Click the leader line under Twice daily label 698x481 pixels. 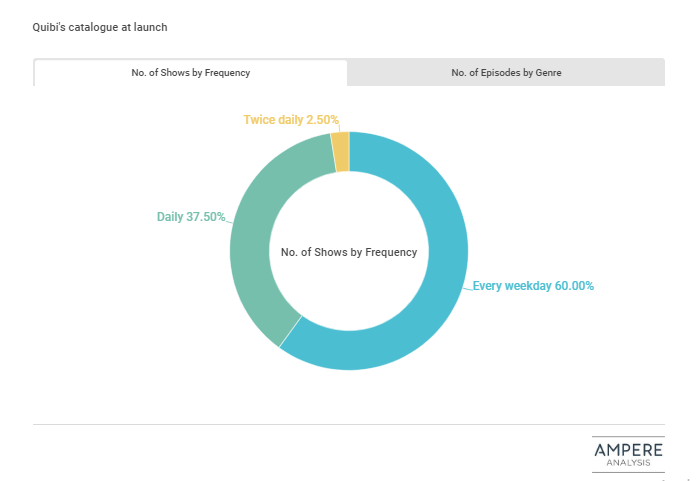pos(337,129)
